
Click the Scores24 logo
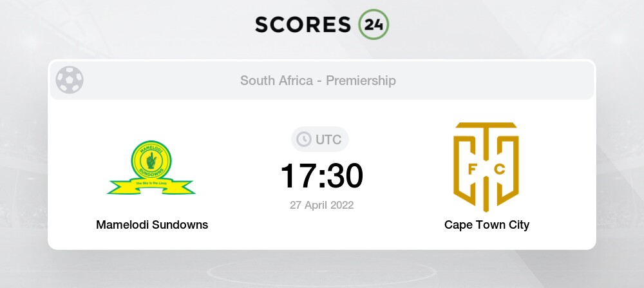321,24
